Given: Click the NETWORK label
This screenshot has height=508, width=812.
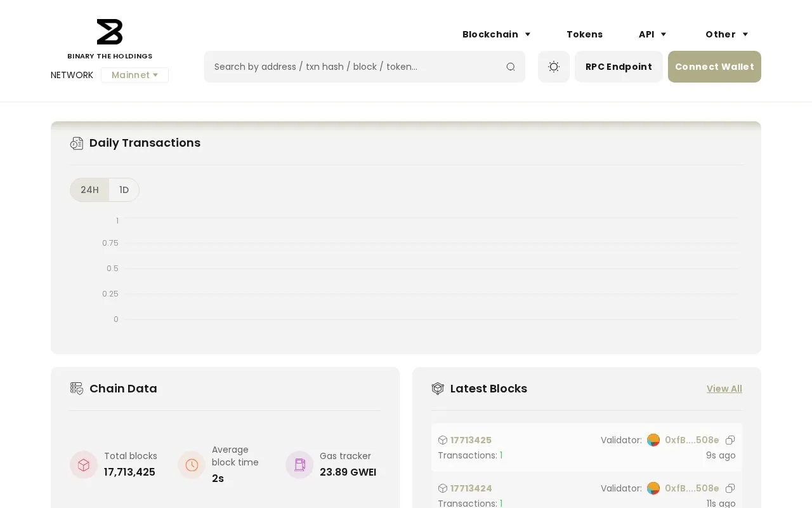Looking at the screenshot, I should point(72,75).
